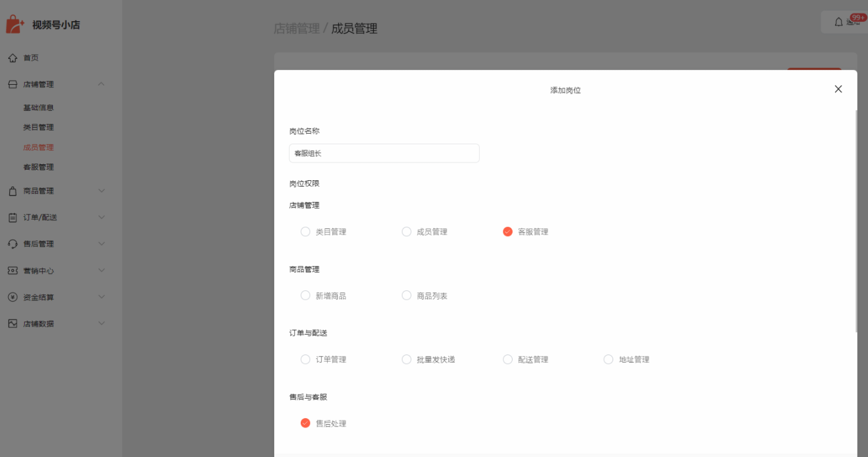Click the 通知 notification button
Screen dimensions: 868x457
pos(844,22)
